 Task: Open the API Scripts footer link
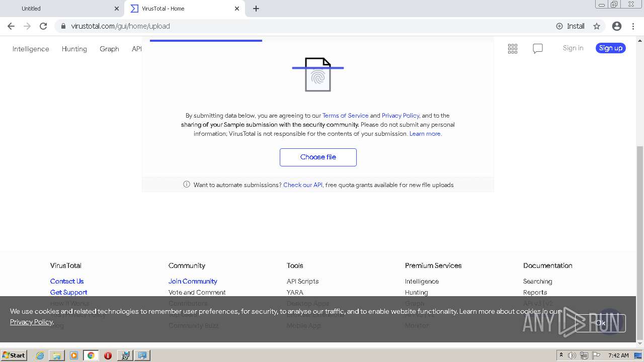point(303,281)
